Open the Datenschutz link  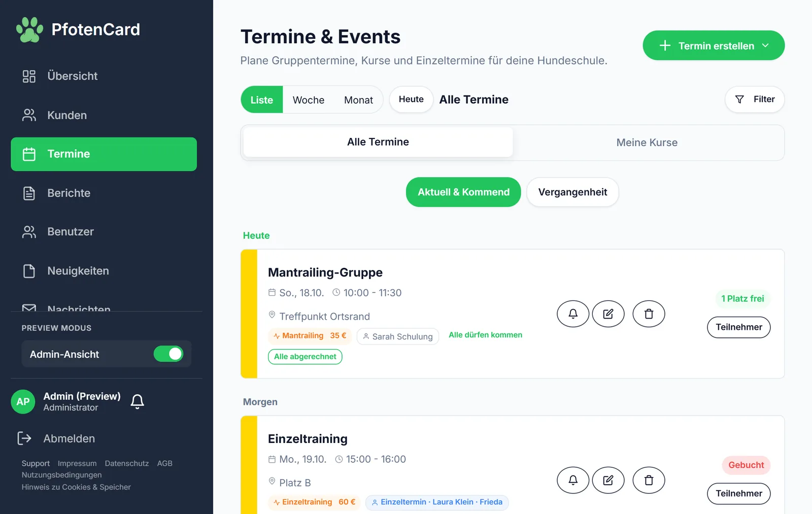pyautogui.click(x=127, y=463)
